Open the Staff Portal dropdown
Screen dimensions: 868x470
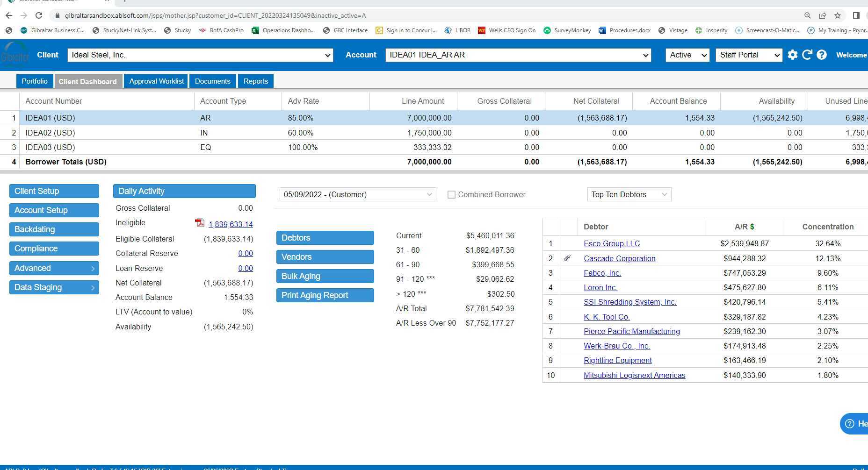(748, 55)
